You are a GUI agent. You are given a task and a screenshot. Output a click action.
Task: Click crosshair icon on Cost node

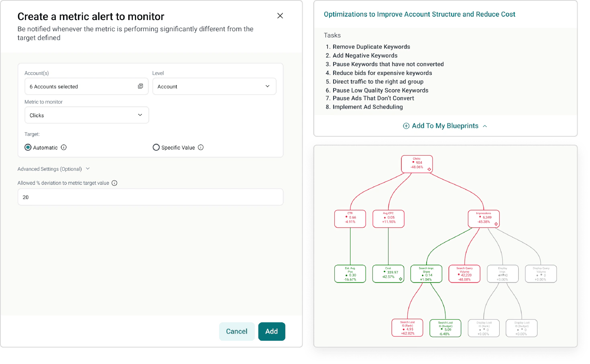point(401,279)
